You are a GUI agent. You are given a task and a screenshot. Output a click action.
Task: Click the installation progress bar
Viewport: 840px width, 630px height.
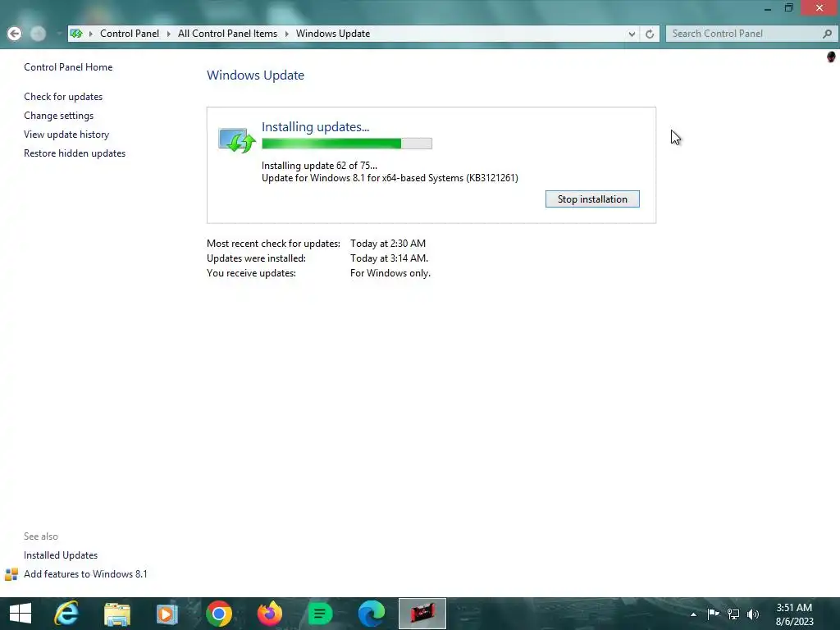point(347,144)
